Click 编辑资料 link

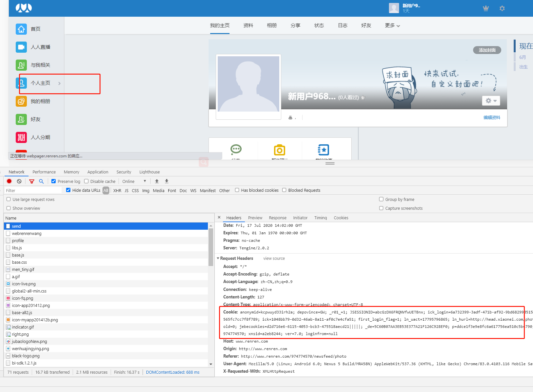coord(492,117)
